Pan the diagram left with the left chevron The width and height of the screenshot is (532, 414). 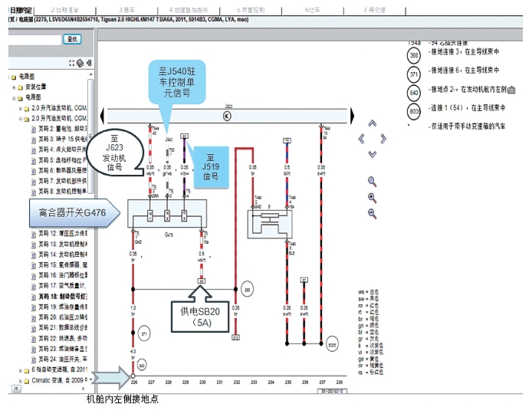pos(361,139)
